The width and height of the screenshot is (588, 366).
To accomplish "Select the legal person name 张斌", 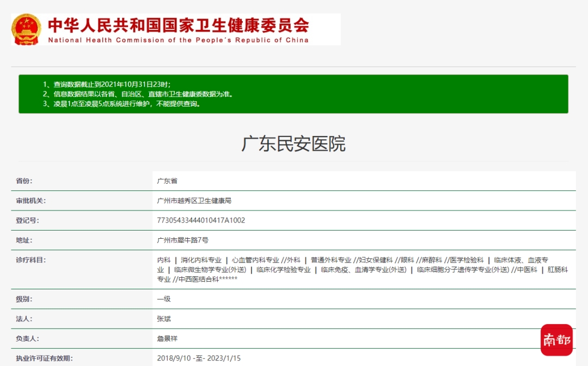I will [164, 319].
